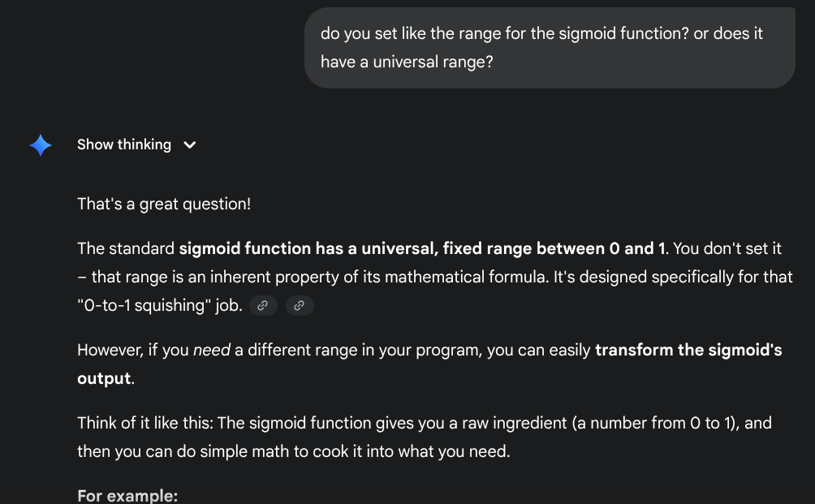Viewport: 815px width, 504px height.
Task: Open the second citation link chip
Action: [x=300, y=306]
